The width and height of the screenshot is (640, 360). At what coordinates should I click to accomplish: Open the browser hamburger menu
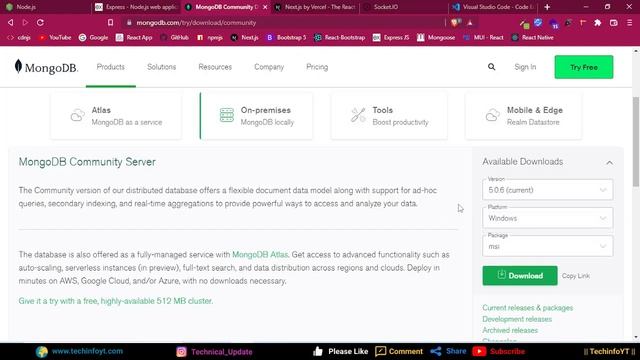tap(629, 23)
